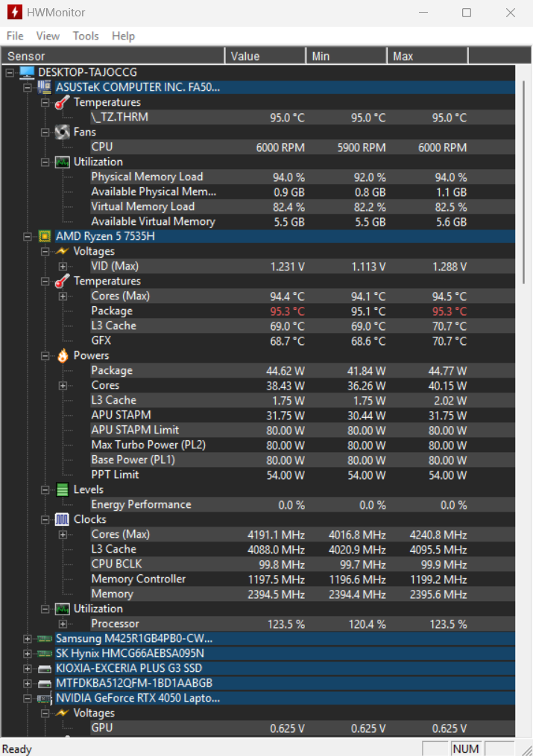
Task: Collapse the Fans group
Action: coord(45,132)
